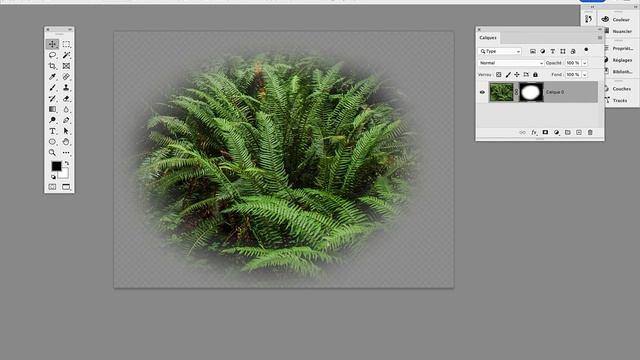Click the Opacité 100 % value field

coord(573,63)
